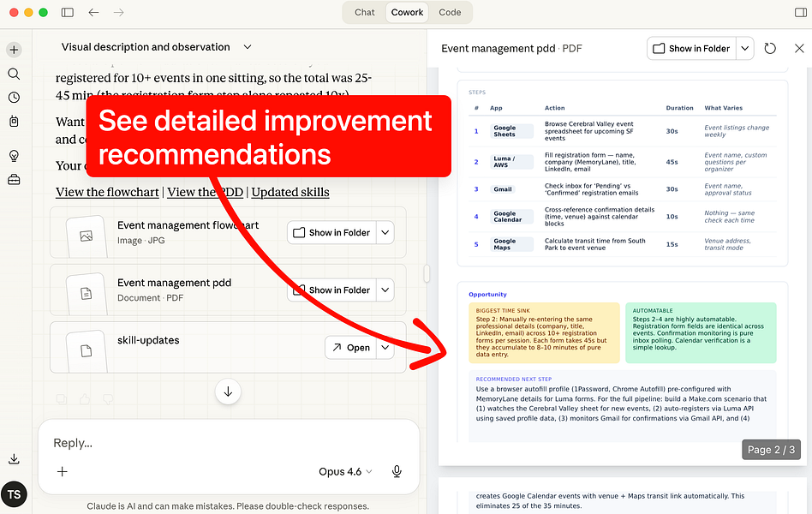This screenshot has width=812, height=514.
Task: Click the Biggest Time Sink yellow card
Action: tap(544, 332)
